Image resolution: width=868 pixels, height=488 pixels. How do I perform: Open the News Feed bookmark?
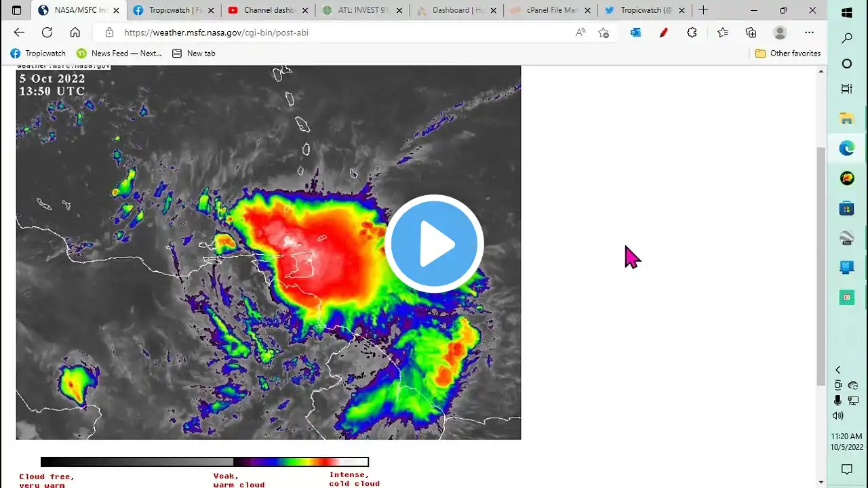tap(119, 54)
